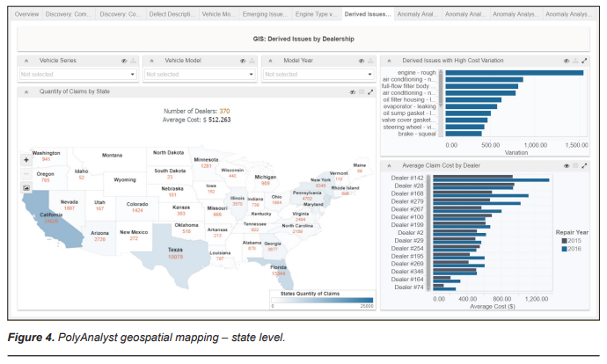This screenshot has width=607, height=364.
Task: Toggle visibility eye on Average Claim Cost panel
Action: pyautogui.click(x=567, y=165)
